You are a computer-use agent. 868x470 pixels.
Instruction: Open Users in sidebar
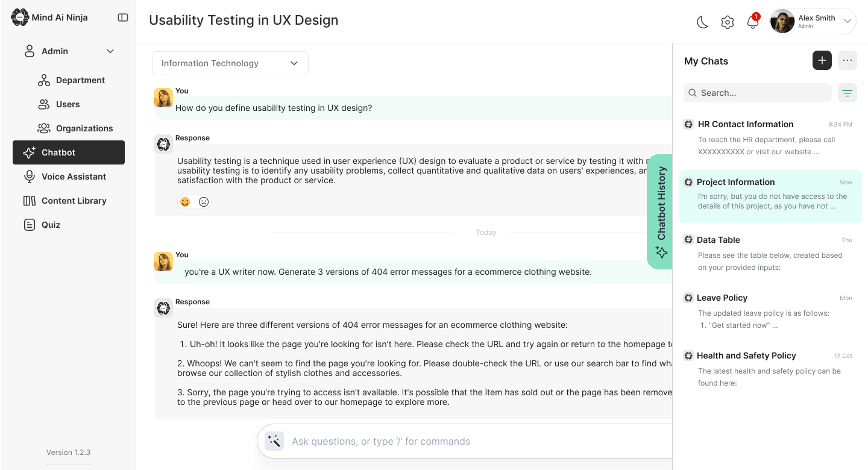pyautogui.click(x=69, y=104)
